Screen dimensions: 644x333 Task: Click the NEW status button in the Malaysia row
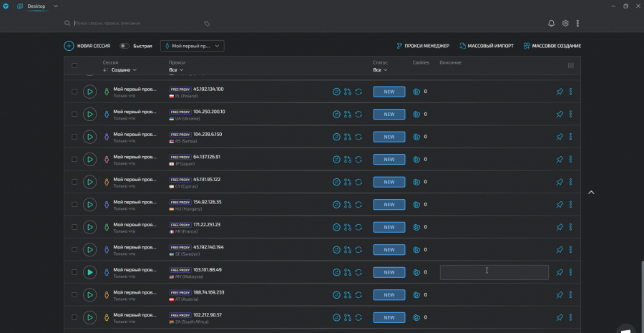pyautogui.click(x=389, y=272)
